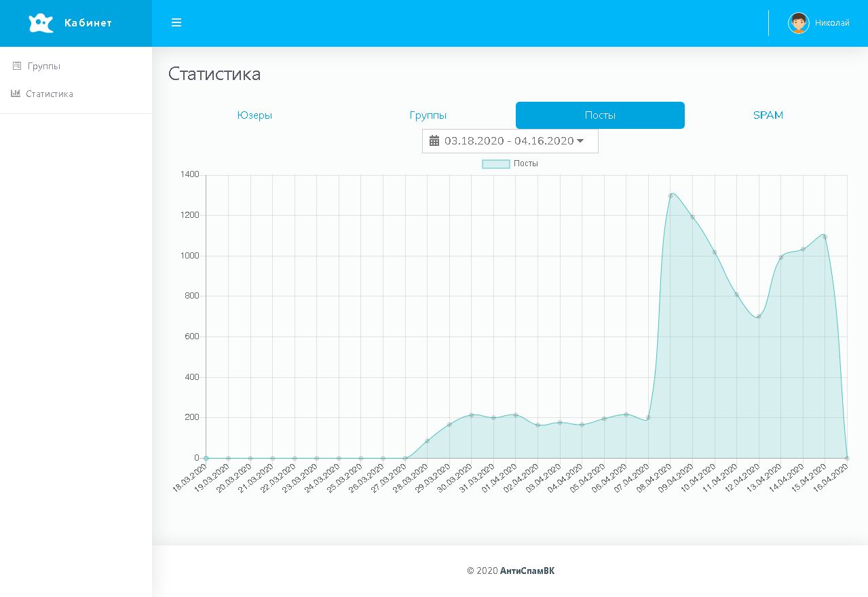Image resolution: width=868 pixels, height=597 pixels.
Task: Select the Посты tab
Action: 600,115
